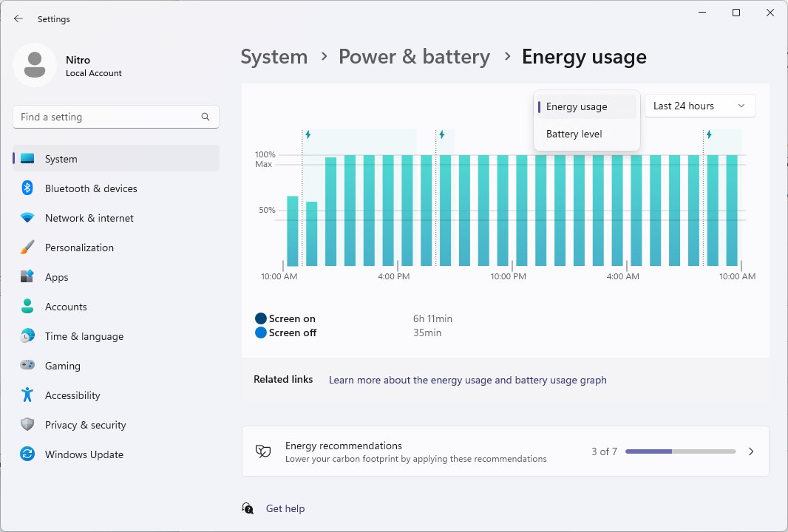Open Network & internet settings
The image size is (788, 532).
(116, 218)
